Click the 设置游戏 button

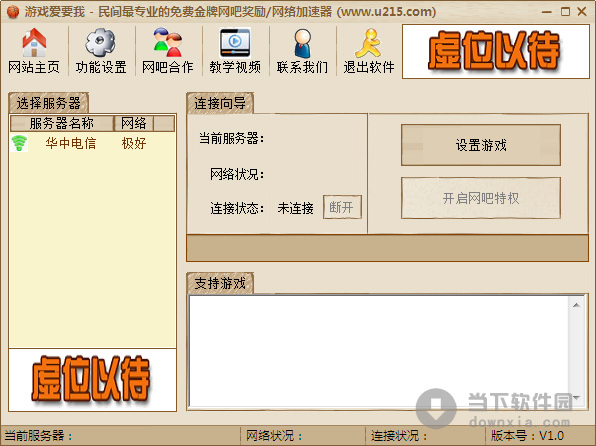pos(481,145)
